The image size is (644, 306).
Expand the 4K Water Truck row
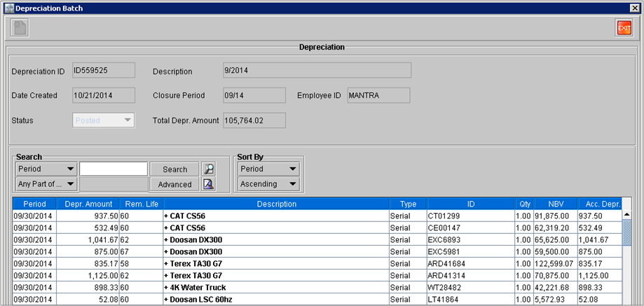[x=166, y=288]
